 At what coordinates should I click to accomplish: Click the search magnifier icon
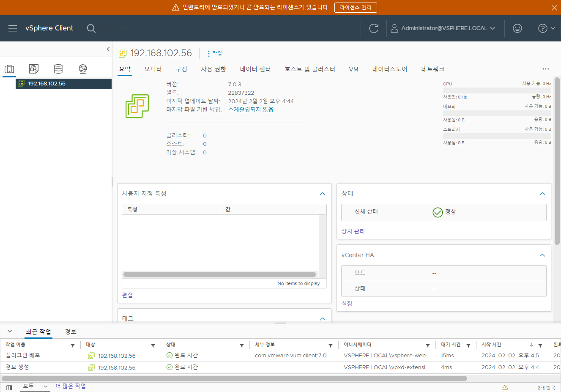coord(91,28)
